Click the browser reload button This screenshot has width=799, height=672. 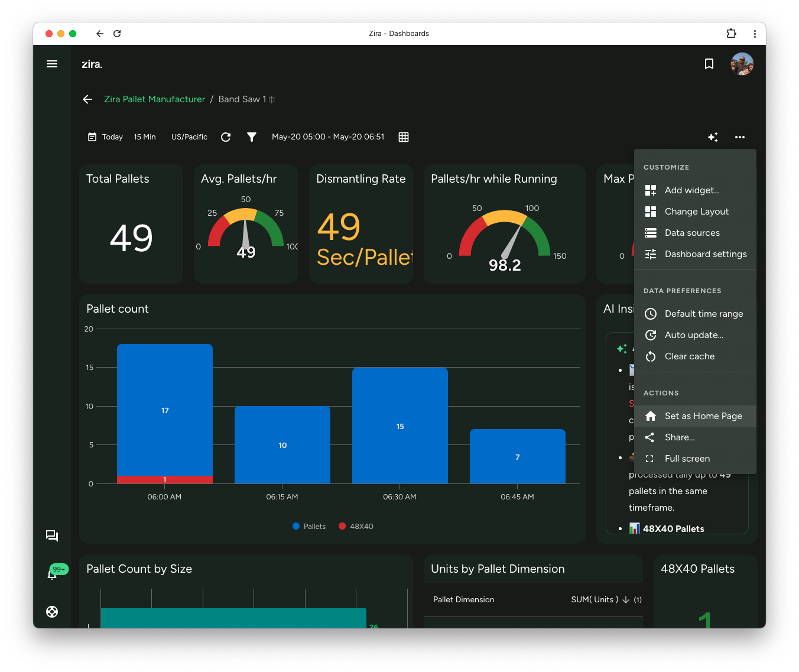[x=117, y=34]
